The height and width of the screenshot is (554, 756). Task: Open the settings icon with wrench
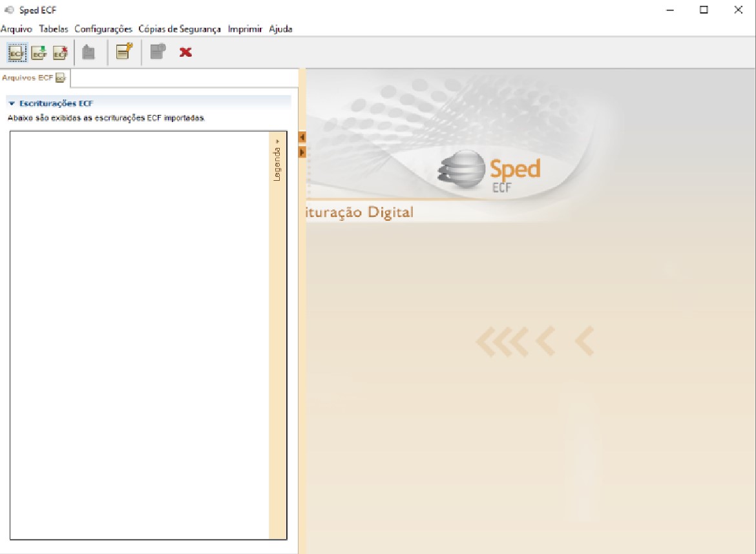click(125, 52)
